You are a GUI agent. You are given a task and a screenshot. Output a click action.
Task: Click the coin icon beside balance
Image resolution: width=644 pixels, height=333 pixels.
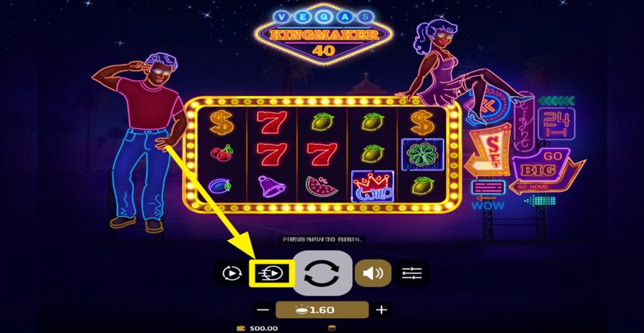[x=332, y=329]
